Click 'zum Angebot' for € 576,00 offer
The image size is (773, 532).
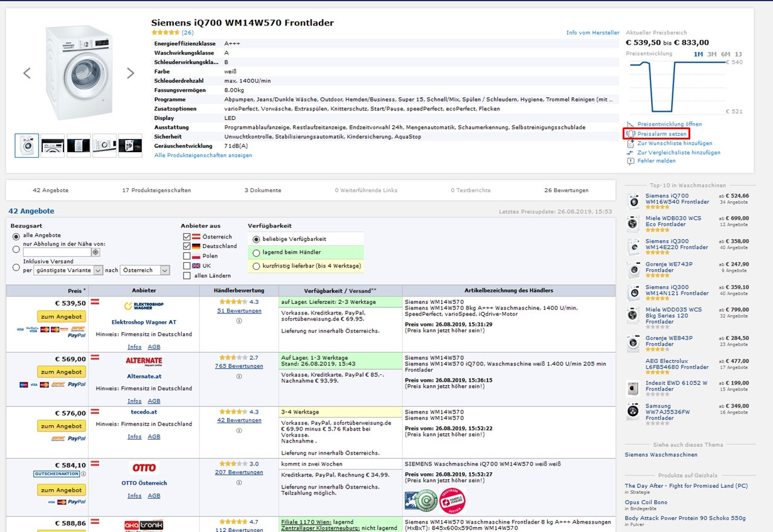(x=61, y=426)
